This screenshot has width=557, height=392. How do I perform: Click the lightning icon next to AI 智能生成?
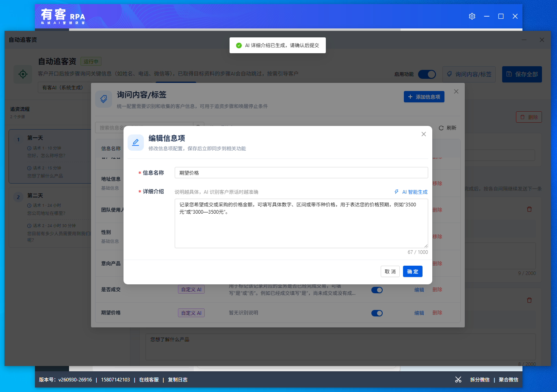click(x=397, y=192)
